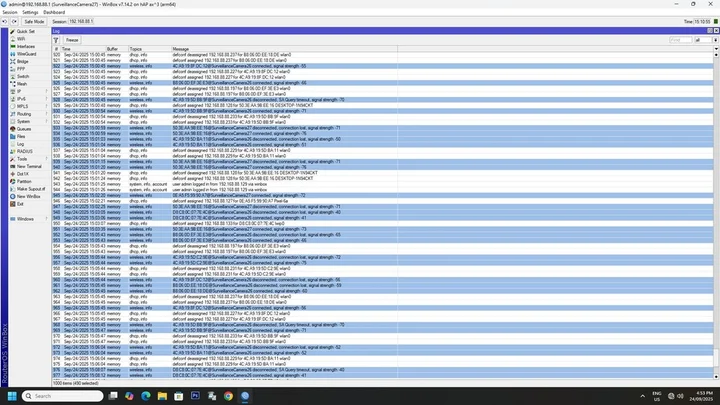This screenshot has width=720, height=405.
Task: Open the WiFi menu icon
Action: [x=13, y=39]
